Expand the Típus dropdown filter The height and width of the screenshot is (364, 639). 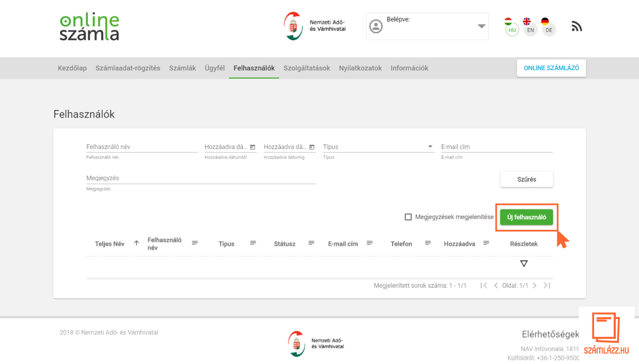tap(430, 147)
